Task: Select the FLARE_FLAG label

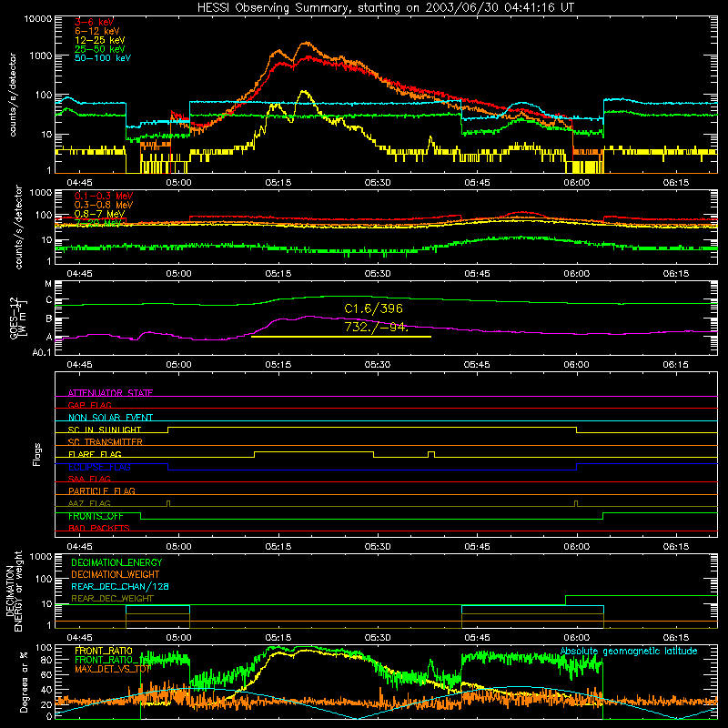Action: click(x=95, y=454)
